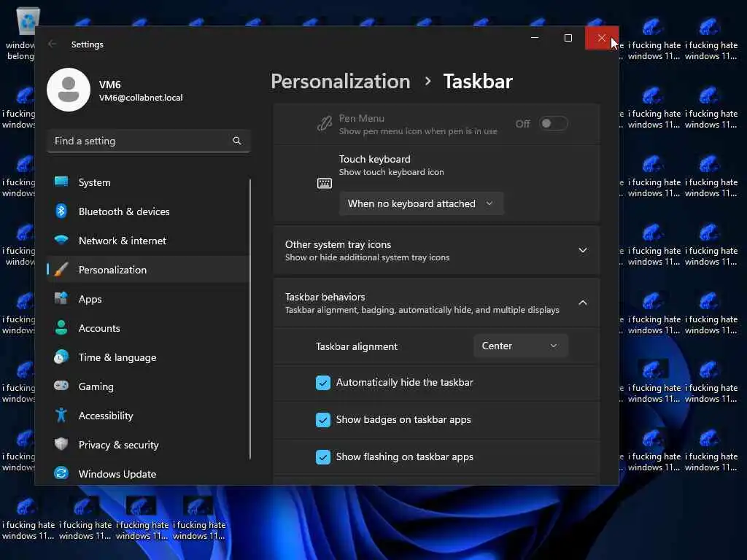
Task: Uncheck Show badges on taskbar apps
Action: [323, 419]
